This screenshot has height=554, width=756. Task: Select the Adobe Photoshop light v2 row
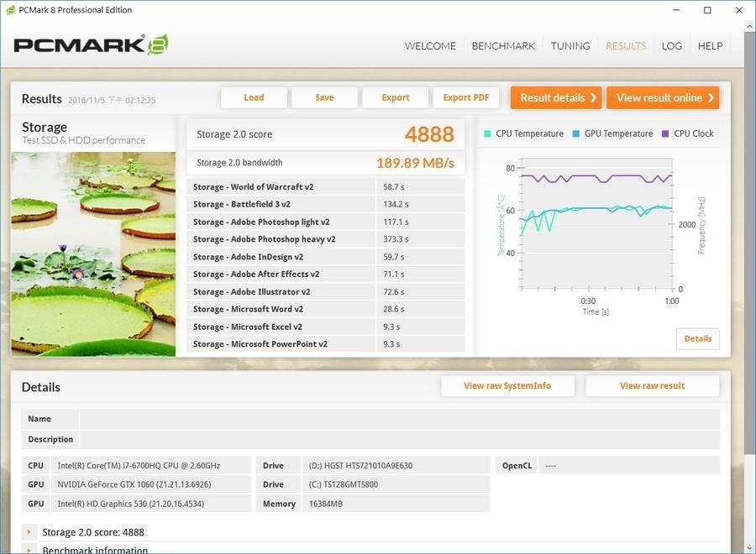325,222
